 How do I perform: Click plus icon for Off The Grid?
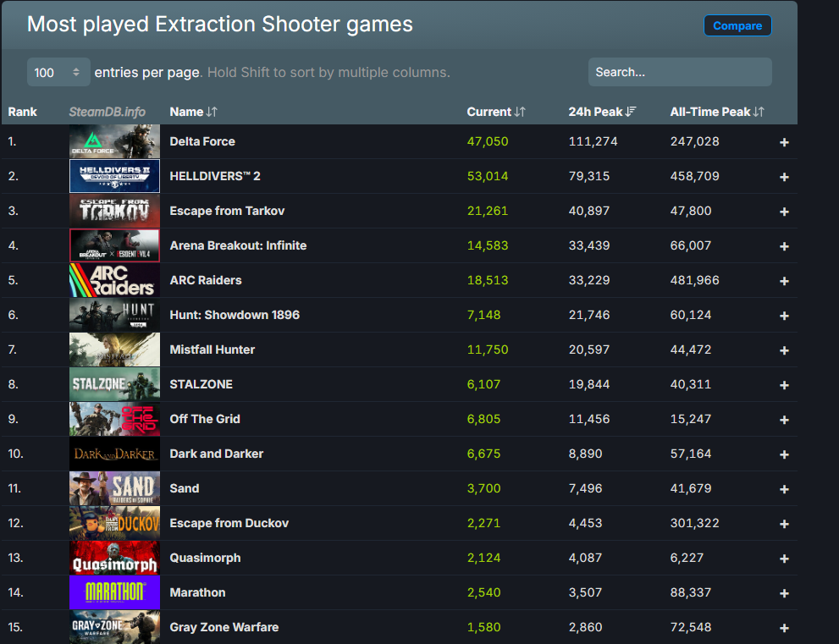(784, 420)
